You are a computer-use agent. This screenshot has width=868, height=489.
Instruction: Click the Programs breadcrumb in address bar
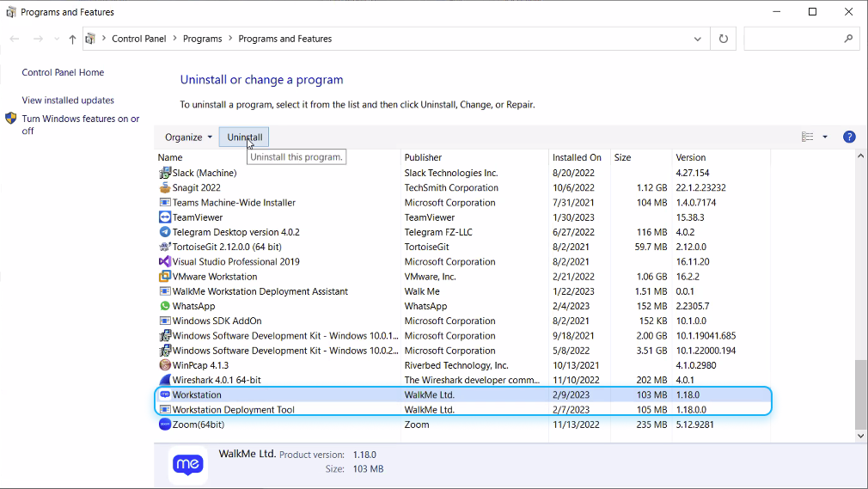tap(202, 39)
